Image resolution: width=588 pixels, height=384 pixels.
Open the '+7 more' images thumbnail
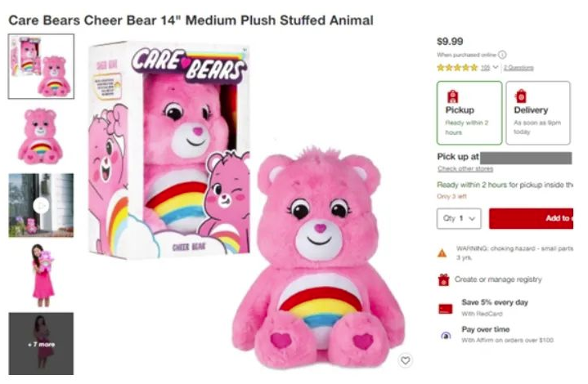pos(41,344)
